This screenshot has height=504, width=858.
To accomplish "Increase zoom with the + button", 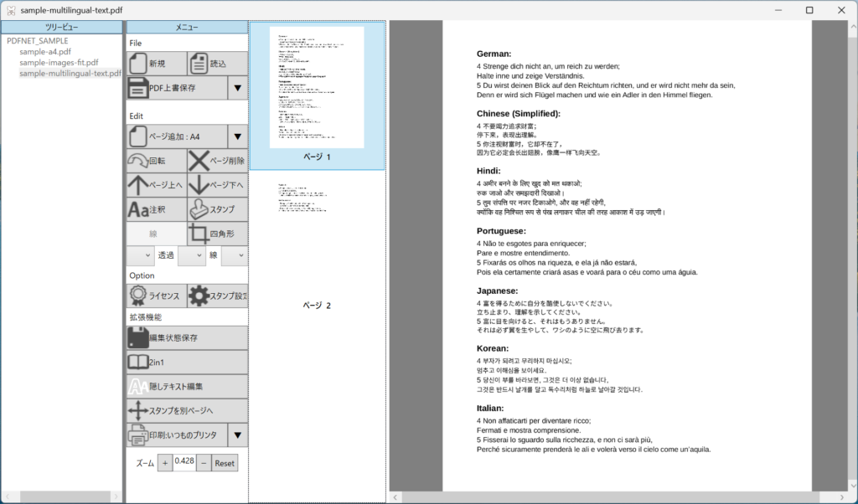I will tap(164, 463).
